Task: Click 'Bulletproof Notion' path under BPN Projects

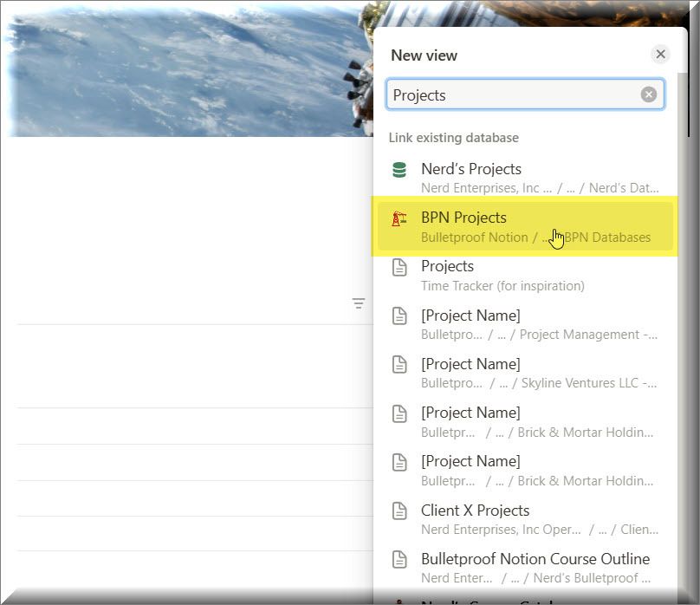Action: coord(474,237)
